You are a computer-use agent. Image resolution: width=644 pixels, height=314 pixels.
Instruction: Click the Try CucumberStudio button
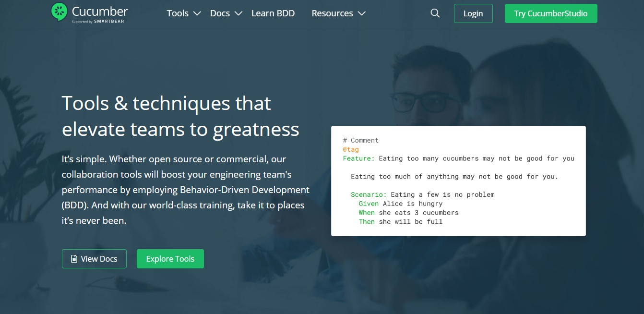pos(550,13)
